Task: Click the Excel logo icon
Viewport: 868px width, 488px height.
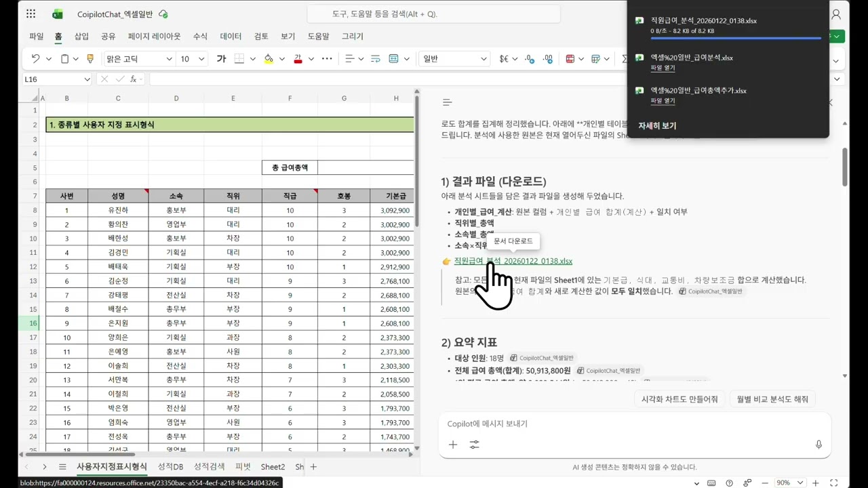Action: point(58,14)
